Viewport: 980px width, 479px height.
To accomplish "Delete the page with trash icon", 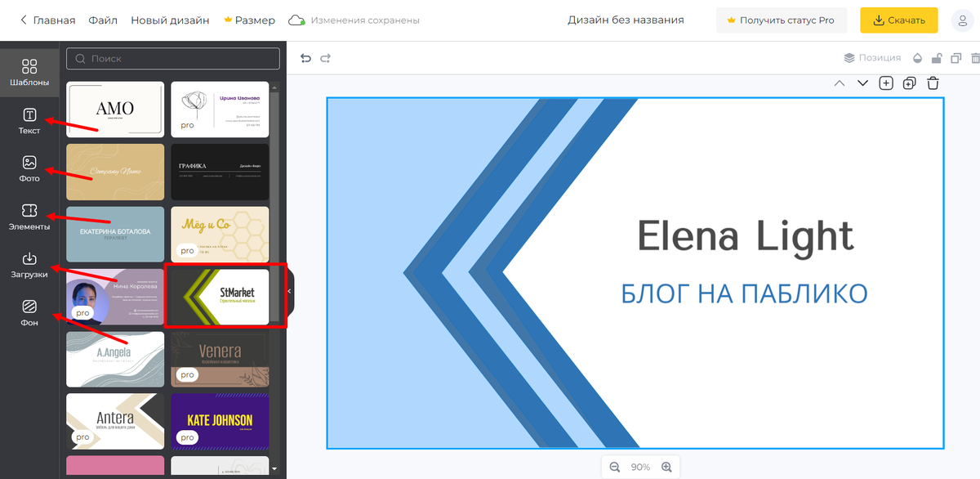I will [933, 83].
